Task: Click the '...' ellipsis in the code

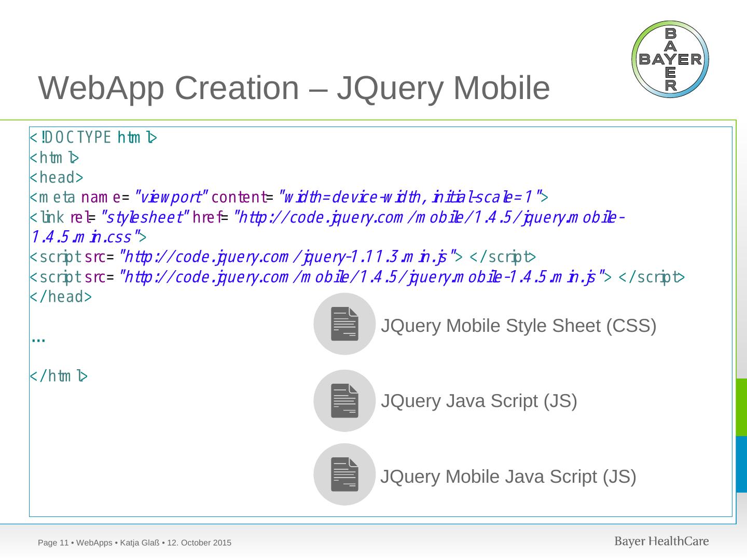Action: (38, 340)
